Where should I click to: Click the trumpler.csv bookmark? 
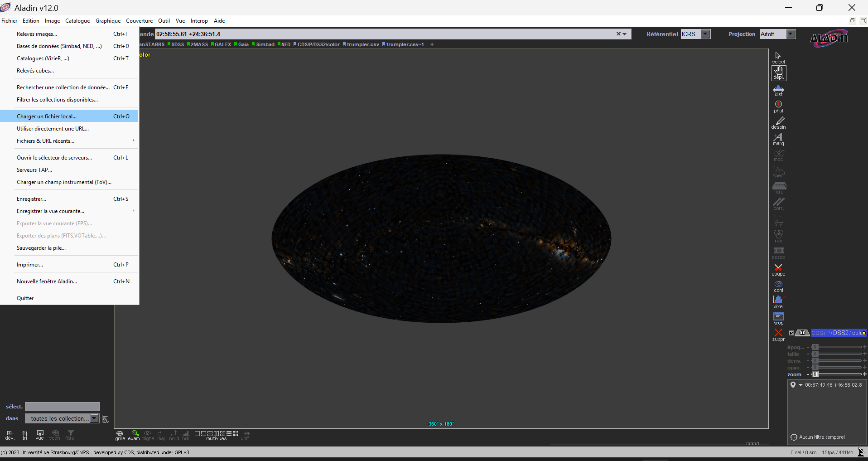click(x=361, y=44)
